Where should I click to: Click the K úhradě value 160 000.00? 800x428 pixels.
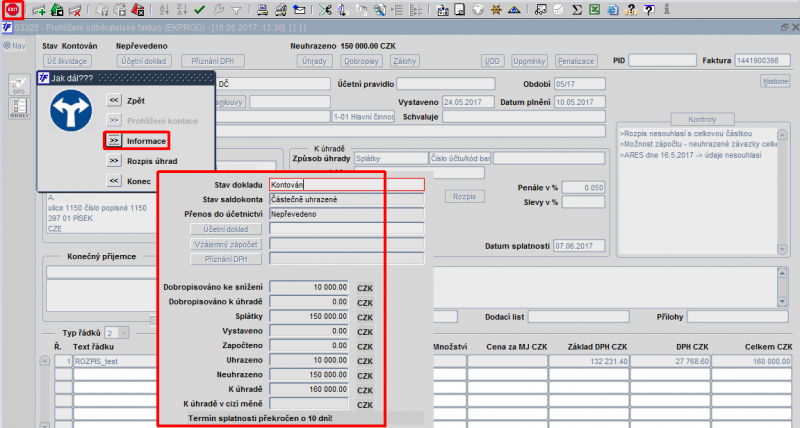click(309, 389)
